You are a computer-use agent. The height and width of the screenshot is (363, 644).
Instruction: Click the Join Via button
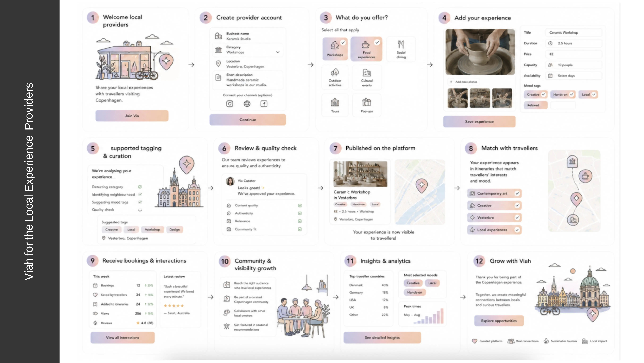(132, 116)
